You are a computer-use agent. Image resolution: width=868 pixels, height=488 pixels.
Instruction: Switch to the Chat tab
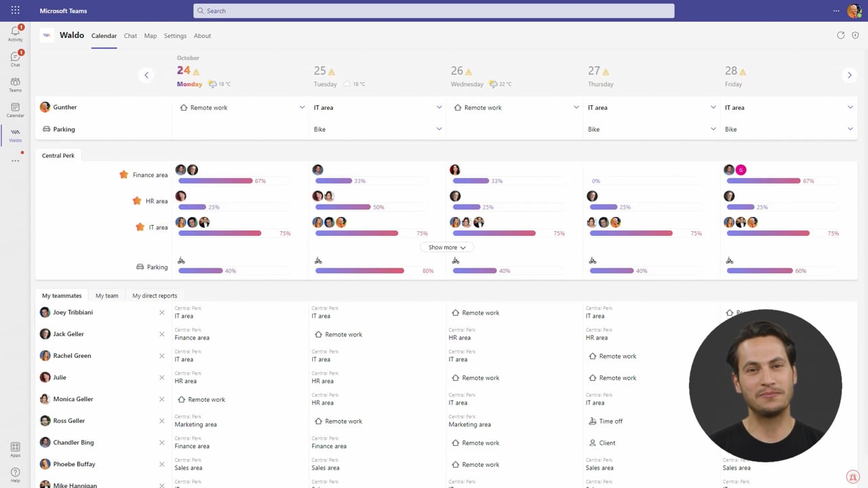(x=130, y=36)
